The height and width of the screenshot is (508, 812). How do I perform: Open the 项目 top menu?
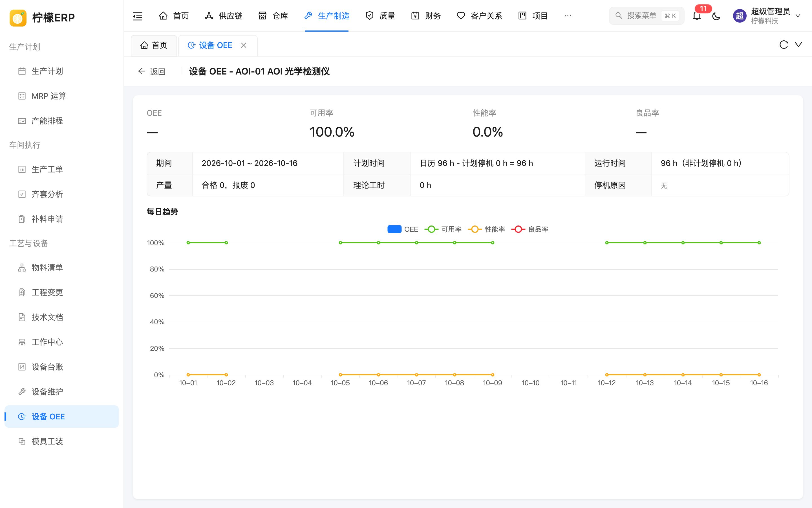tap(533, 16)
